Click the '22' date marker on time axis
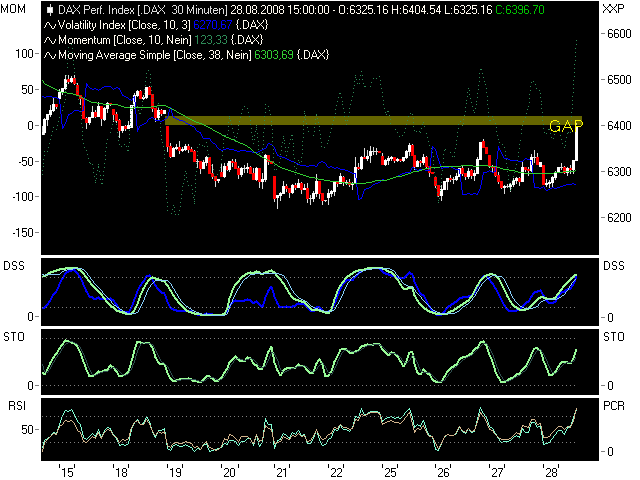 336,472
